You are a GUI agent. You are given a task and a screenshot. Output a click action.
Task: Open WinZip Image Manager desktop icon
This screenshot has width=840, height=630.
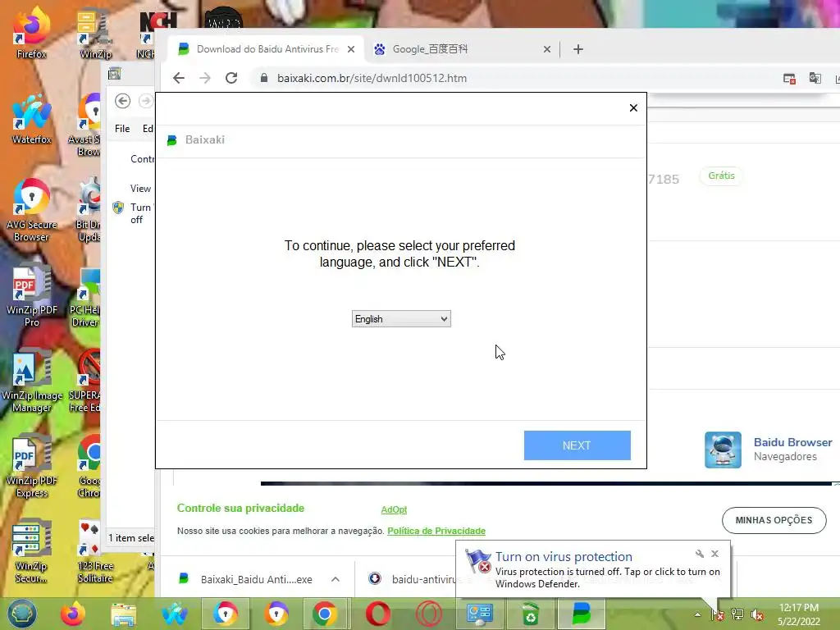[x=31, y=381]
